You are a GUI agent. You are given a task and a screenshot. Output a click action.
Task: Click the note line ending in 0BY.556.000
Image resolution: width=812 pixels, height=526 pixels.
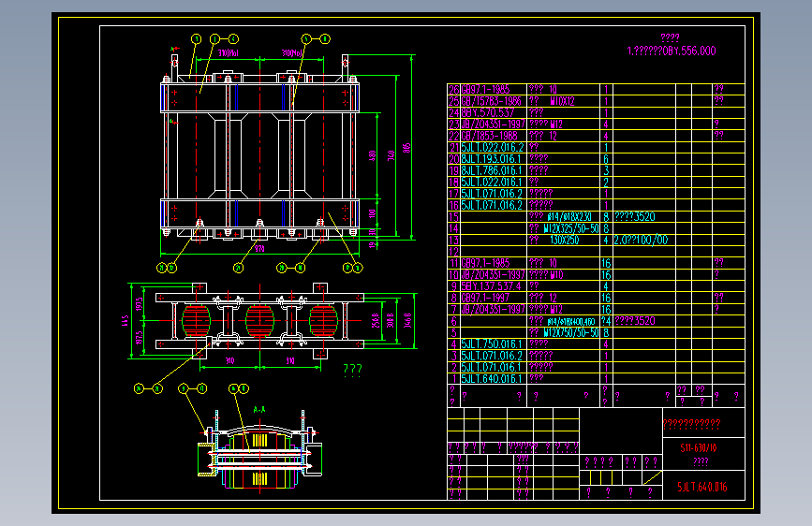pos(672,51)
